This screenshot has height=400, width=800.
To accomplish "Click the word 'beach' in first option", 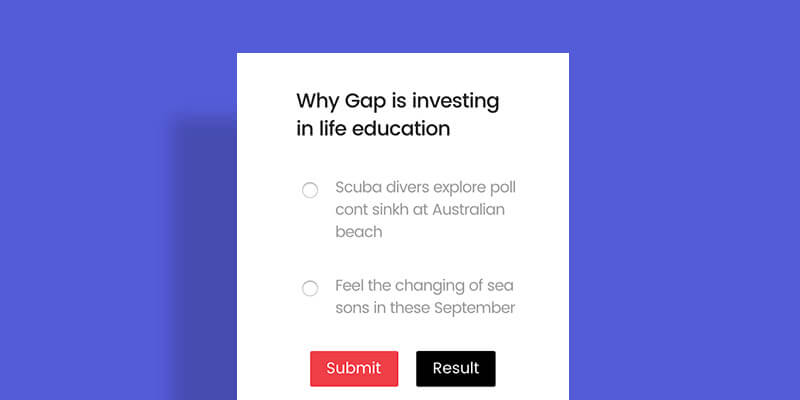I will point(359,232).
